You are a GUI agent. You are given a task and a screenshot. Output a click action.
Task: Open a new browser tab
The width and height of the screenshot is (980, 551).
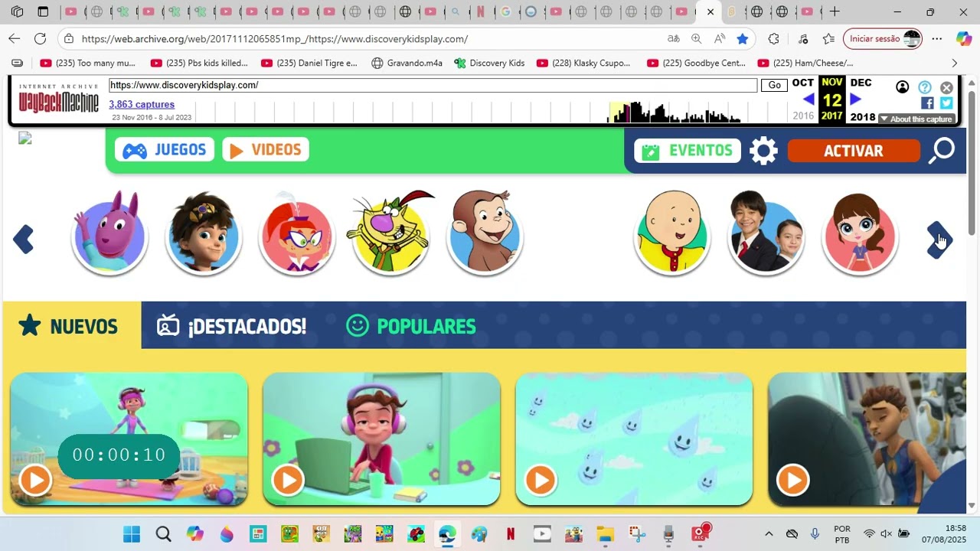coord(835,11)
